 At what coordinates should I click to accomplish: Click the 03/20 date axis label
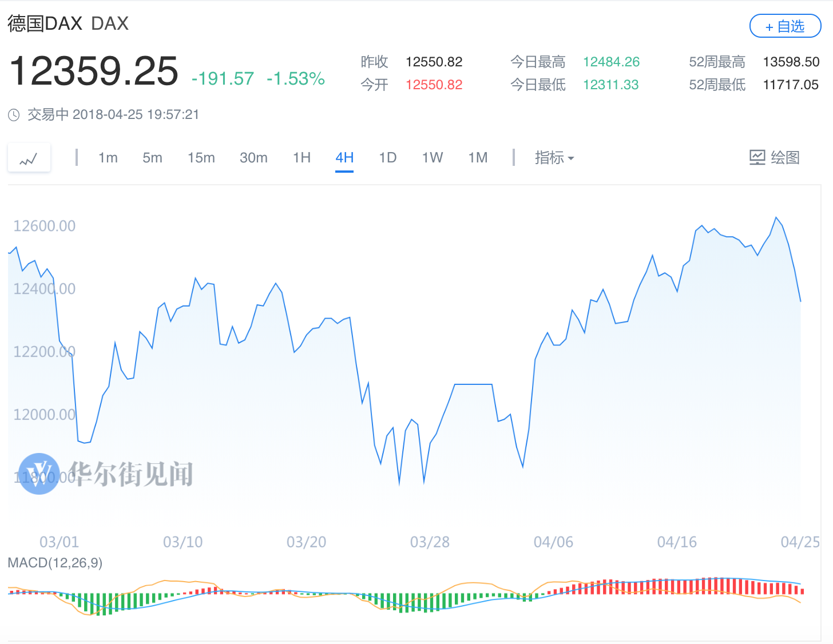(306, 542)
